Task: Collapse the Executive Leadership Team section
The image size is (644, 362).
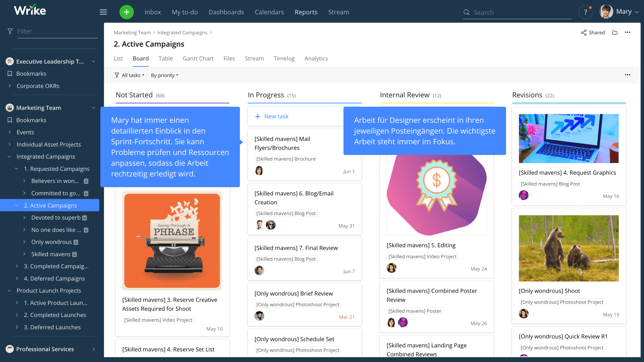Action: [x=94, y=61]
